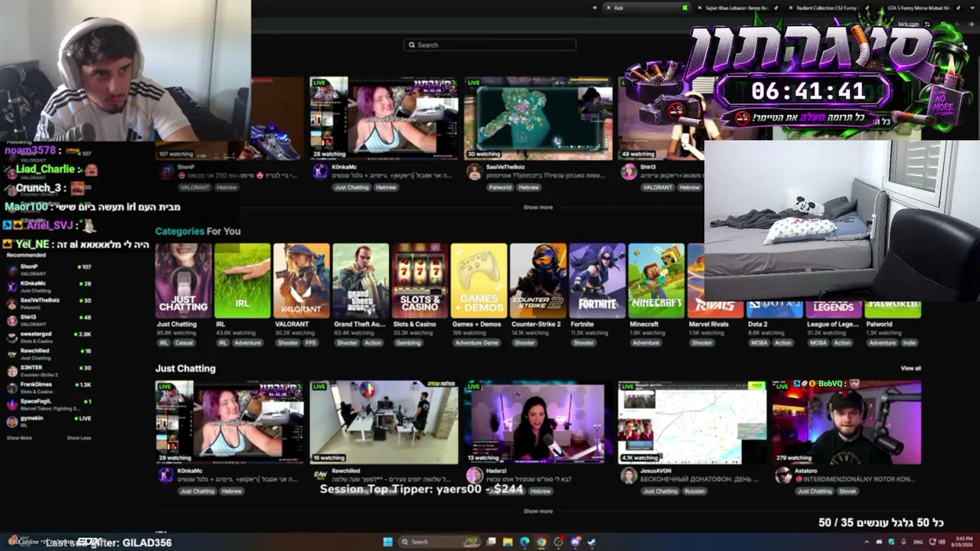This screenshot has height=551, width=980.
Task: Click the Adventure Game tag under Games + Demos
Action: [475, 343]
